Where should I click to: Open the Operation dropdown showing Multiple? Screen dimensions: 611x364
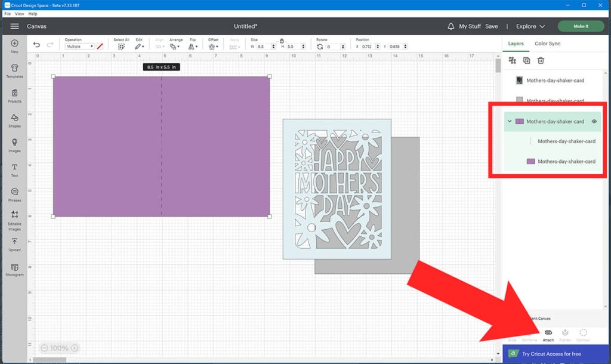point(79,47)
